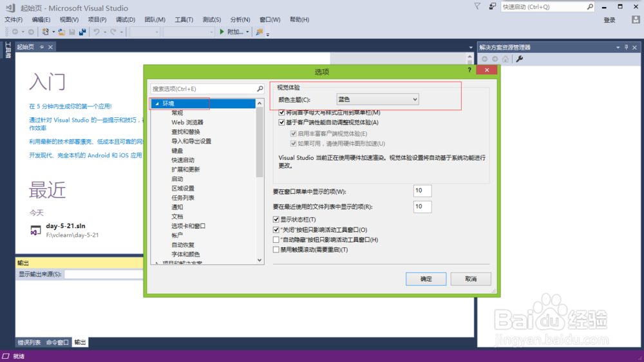Click the New Project toolbar icon
The height and width of the screenshot is (362, 644).
pyautogui.click(x=46, y=32)
